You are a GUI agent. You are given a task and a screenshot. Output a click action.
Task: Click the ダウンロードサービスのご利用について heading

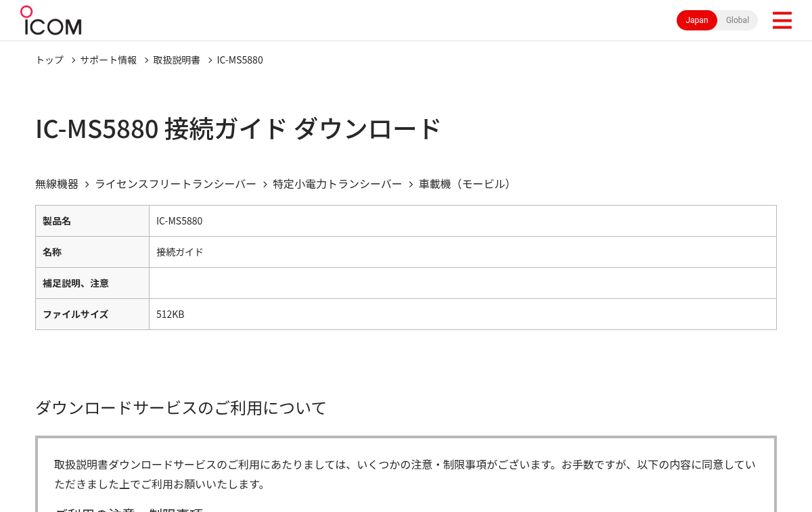pos(181,408)
